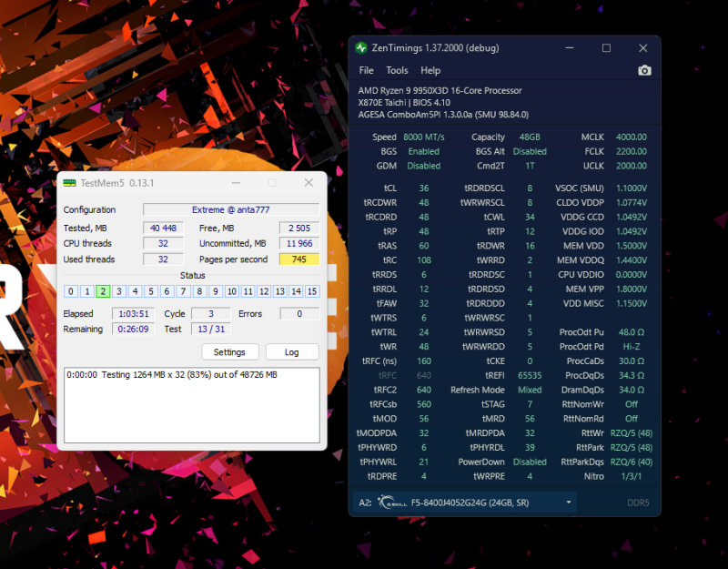Viewport: 728px width, 569px height.
Task: Click the VSOC (SMU) voltage 1.1000V
Action: tap(632, 188)
